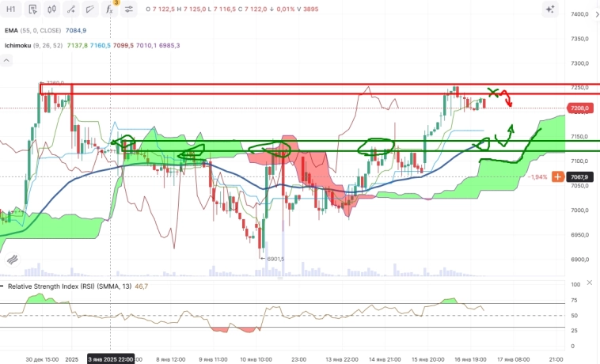Click the highlighted date 3 янв 2025 22:00
The image size is (600, 364).
click(111, 359)
